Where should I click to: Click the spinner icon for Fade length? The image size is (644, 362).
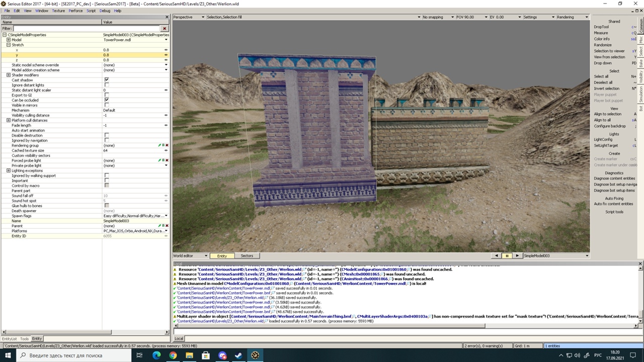click(166, 125)
